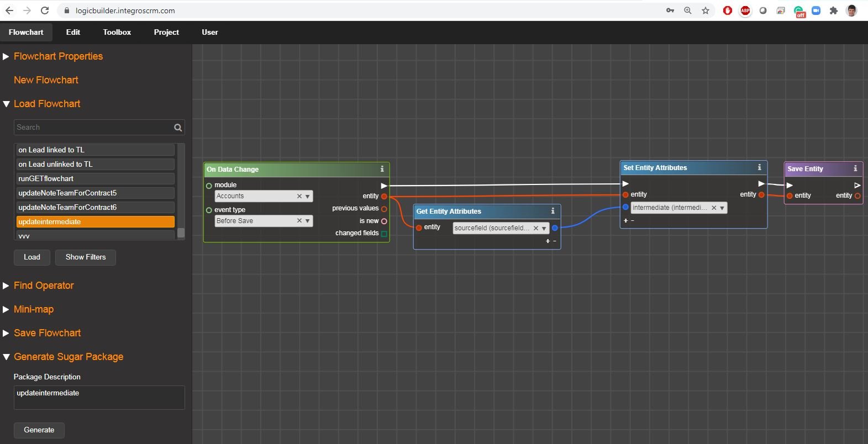Clear the Accounts module selection

[x=299, y=196]
